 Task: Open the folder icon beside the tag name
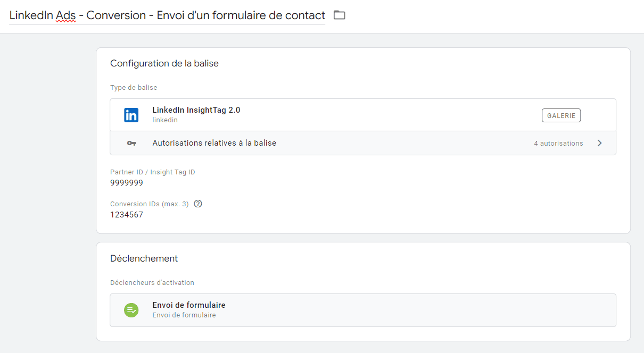pyautogui.click(x=340, y=15)
